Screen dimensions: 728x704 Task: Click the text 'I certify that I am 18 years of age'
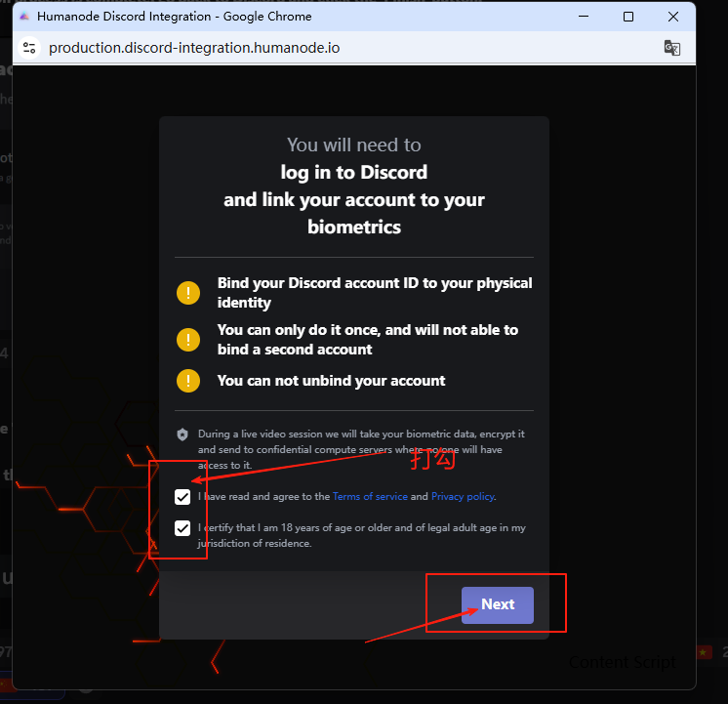275,528
